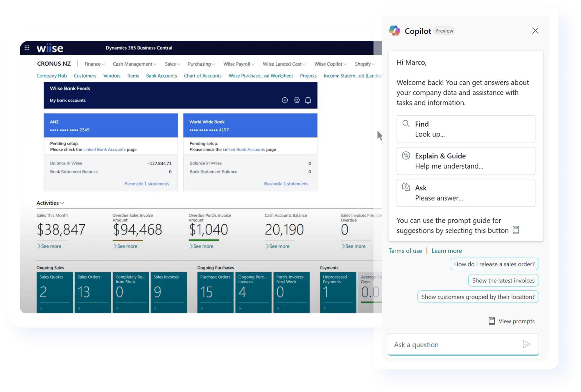Open Linked Bank Accounts link under ANZ

click(104, 149)
